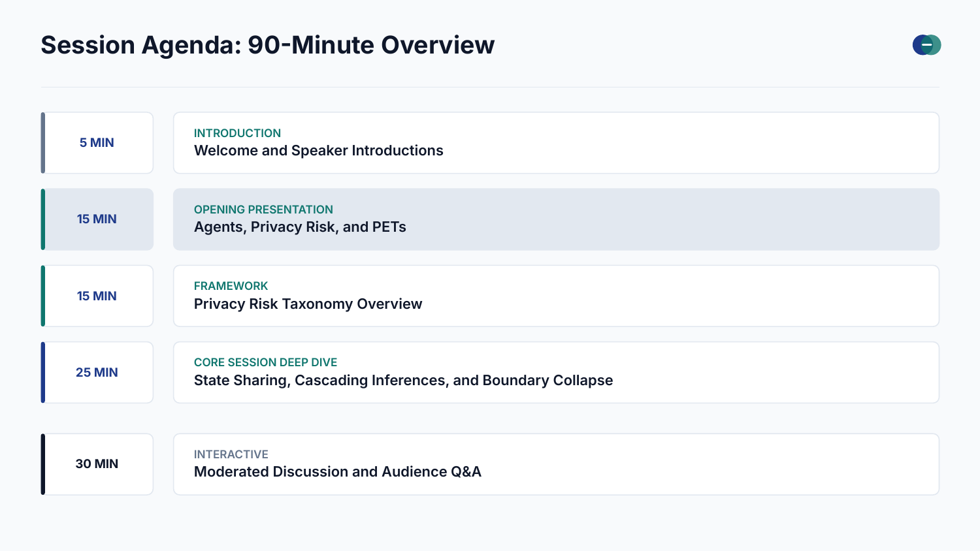This screenshot has height=551, width=980.
Task: Select "Moderated Discussion and Audience Q&A" text
Action: (x=337, y=472)
